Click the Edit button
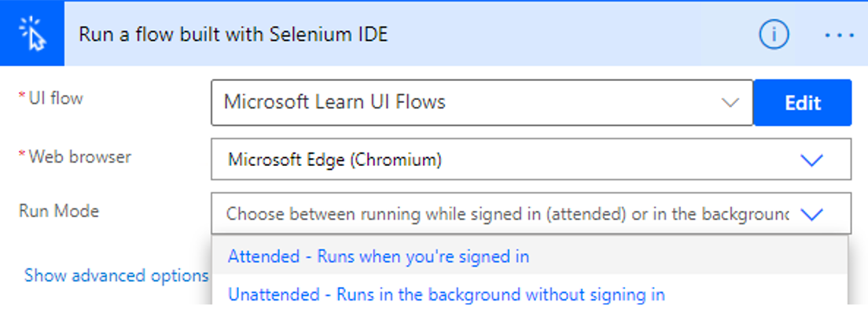868x310 pixels. coord(803,103)
